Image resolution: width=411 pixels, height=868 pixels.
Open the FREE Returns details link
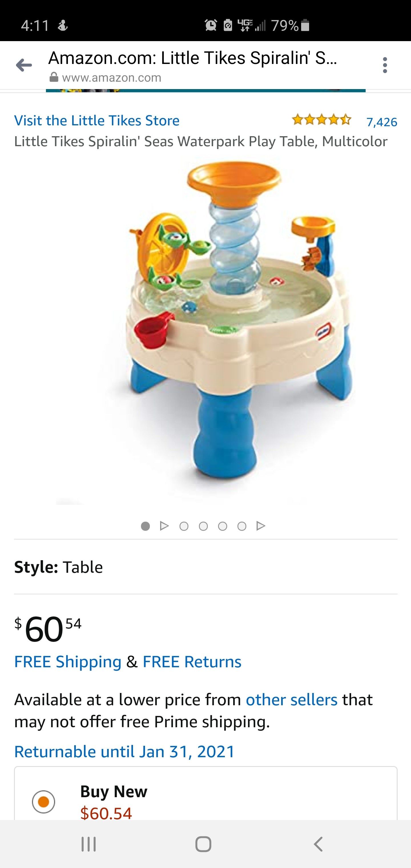click(x=192, y=662)
